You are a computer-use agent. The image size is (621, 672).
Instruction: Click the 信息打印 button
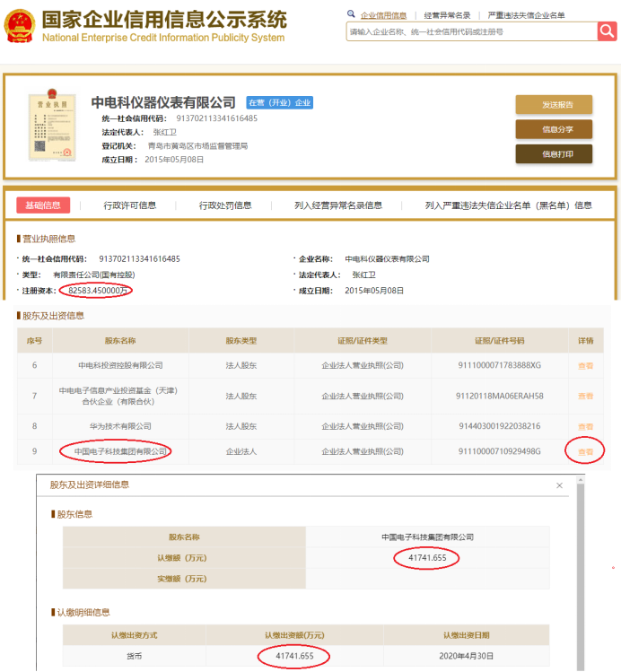(x=554, y=153)
